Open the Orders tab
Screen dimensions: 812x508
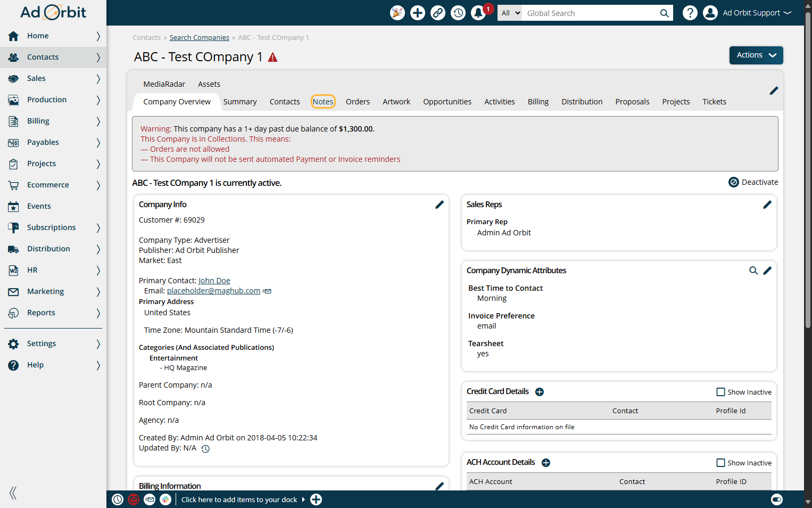[358, 102]
